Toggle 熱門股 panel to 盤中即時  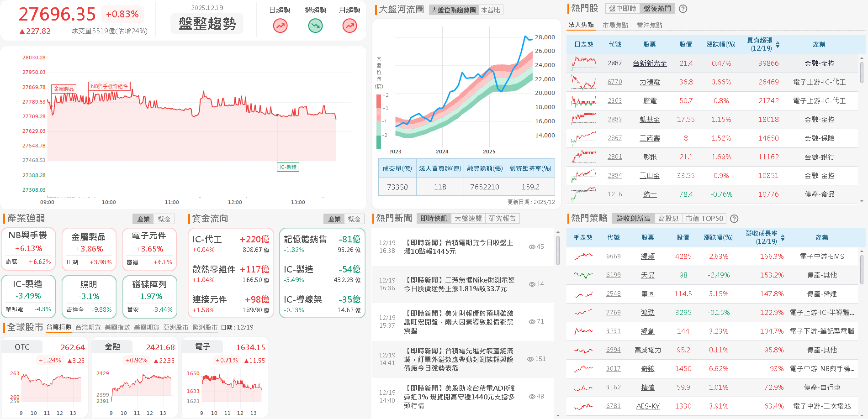tap(622, 8)
